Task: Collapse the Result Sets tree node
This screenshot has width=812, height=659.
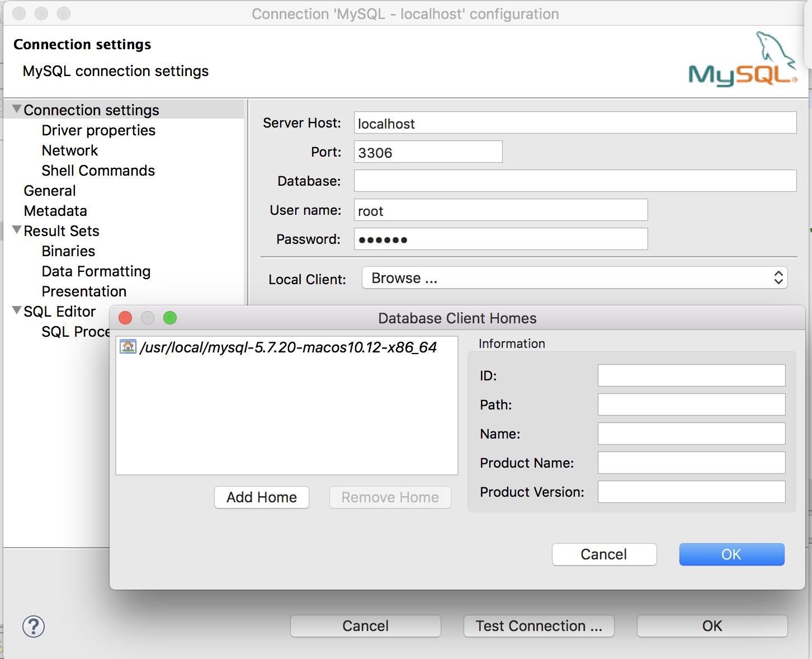Action: point(17,230)
